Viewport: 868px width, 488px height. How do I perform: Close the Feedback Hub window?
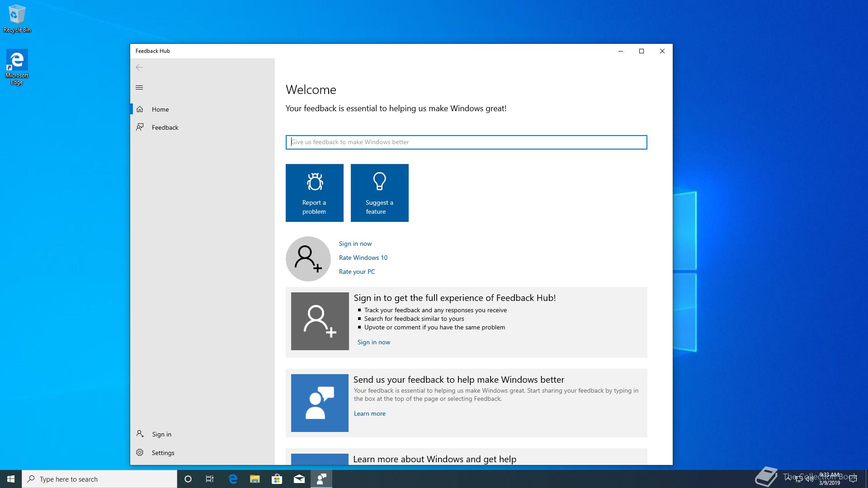pyautogui.click(x=662, y=51)
